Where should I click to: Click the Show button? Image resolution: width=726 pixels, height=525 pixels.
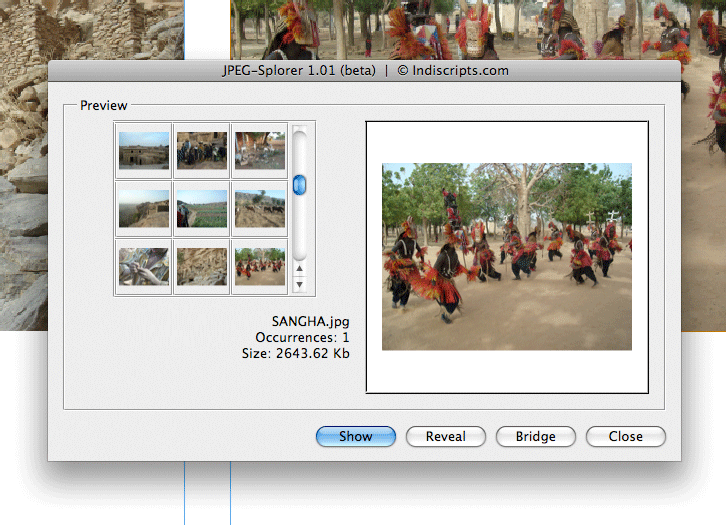pyautogui.click(x=355, y=436)
